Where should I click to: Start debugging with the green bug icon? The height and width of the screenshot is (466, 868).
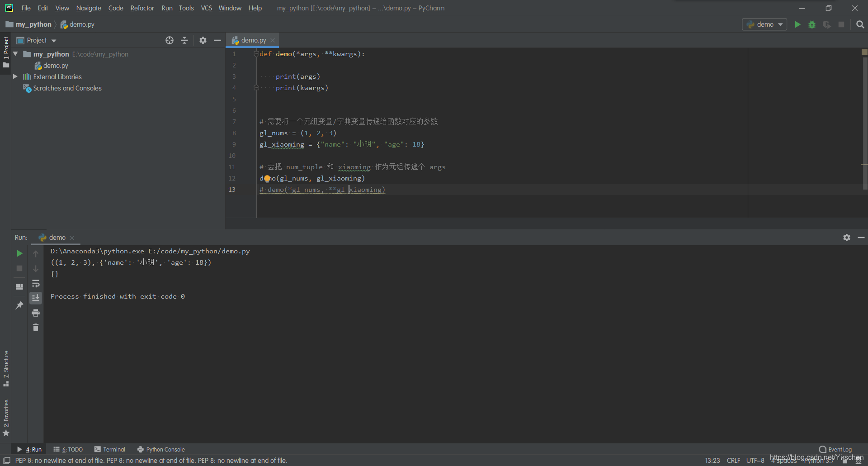[812, 24]
